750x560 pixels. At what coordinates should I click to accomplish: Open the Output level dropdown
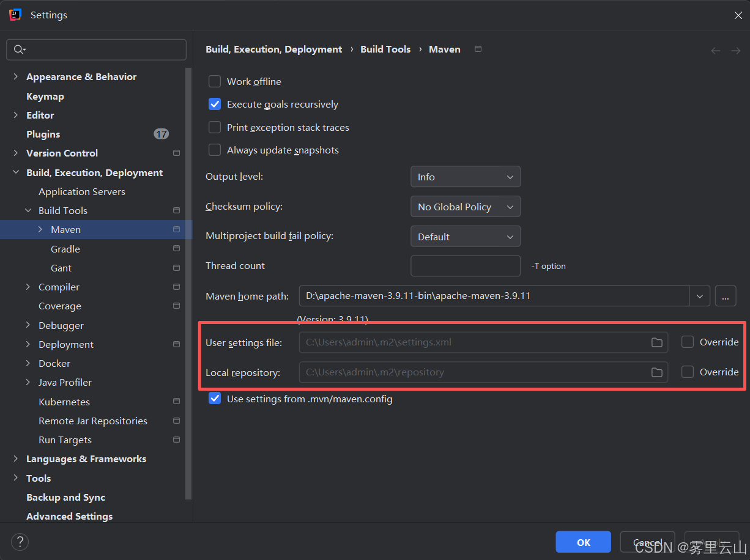pos(466,177)
